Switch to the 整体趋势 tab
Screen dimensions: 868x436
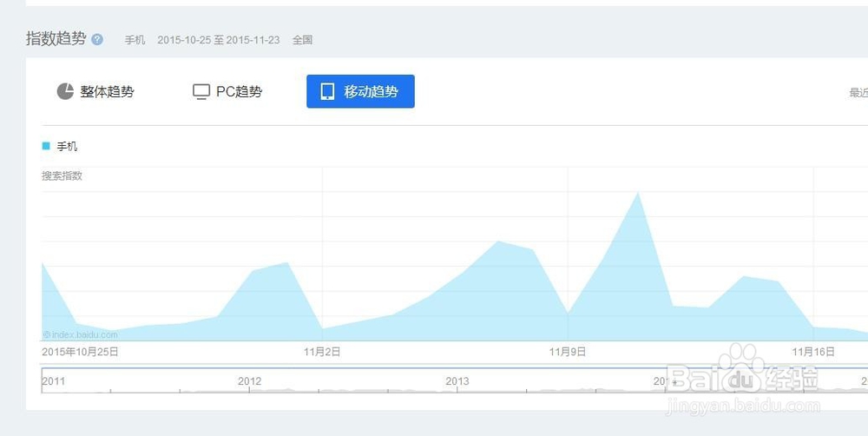pos(95,91)
